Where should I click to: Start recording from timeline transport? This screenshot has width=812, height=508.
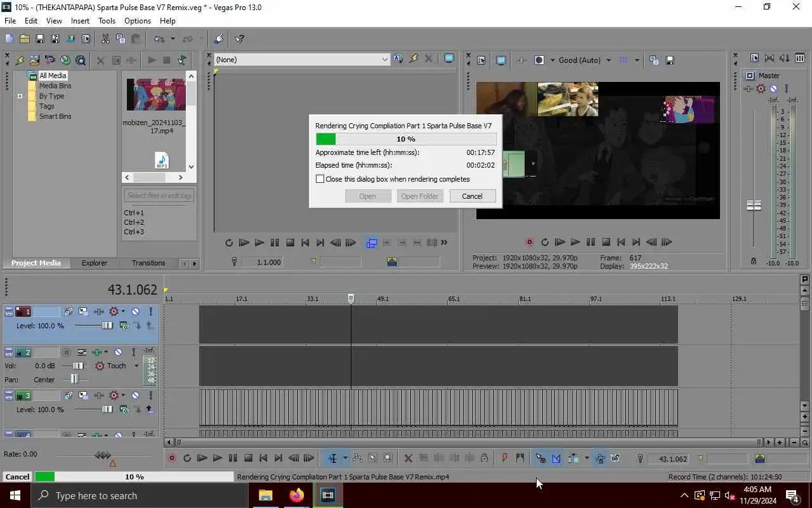[171, 458]
